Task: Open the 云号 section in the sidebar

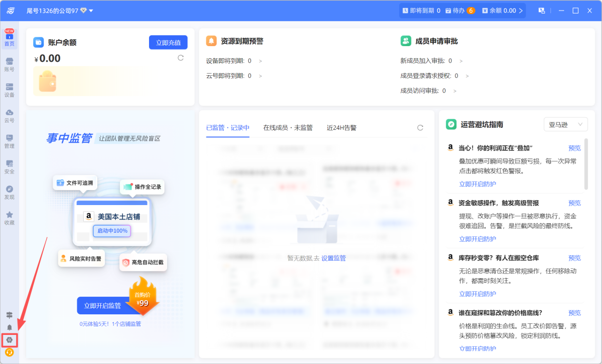Action: click(x=10, y=116)
